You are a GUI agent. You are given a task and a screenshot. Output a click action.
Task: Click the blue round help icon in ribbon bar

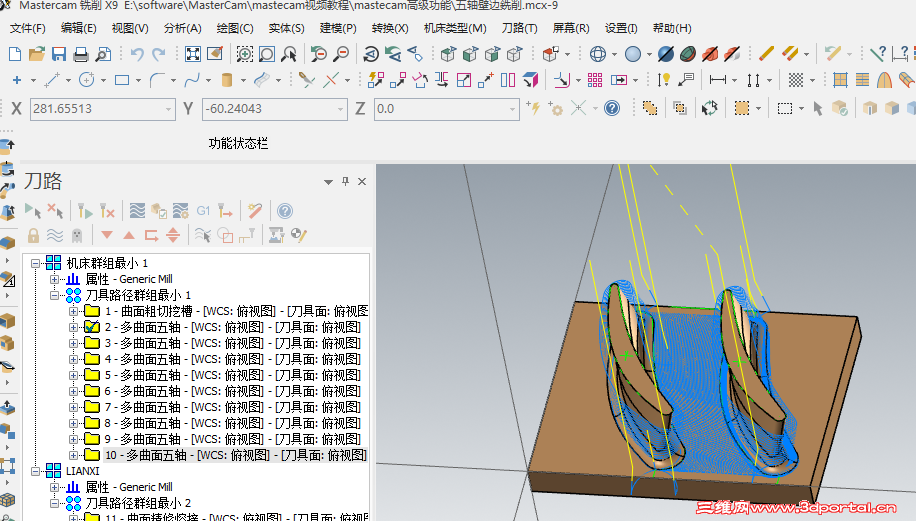pos(612,108)
